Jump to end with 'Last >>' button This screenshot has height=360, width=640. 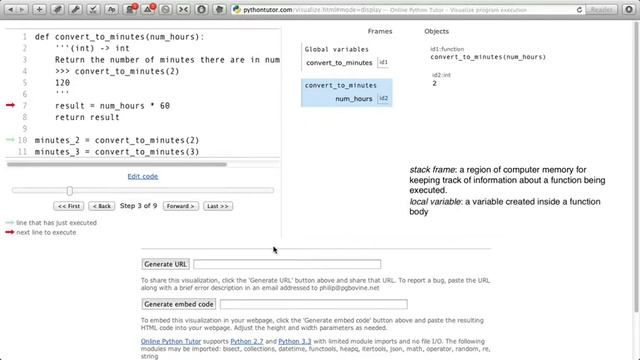218,206
